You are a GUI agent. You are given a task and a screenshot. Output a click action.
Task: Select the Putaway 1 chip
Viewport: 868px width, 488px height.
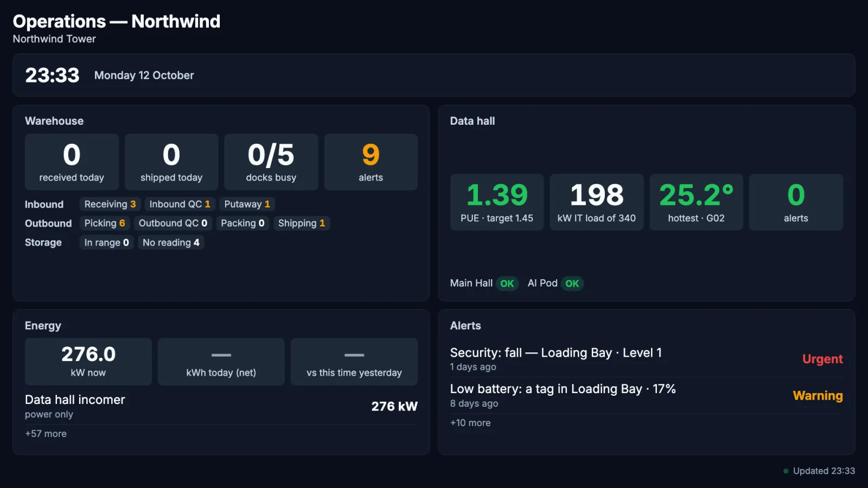(247, 204)
